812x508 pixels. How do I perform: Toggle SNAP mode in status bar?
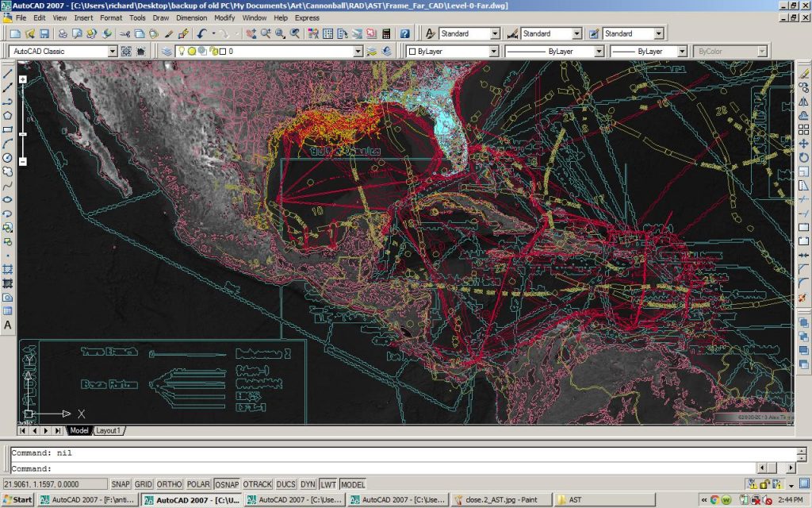(x=121, y=484)
